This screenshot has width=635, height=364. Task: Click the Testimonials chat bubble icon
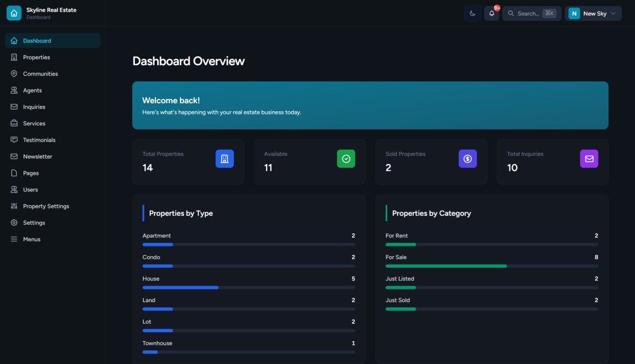pyautogui.click(x=14, y=140)
